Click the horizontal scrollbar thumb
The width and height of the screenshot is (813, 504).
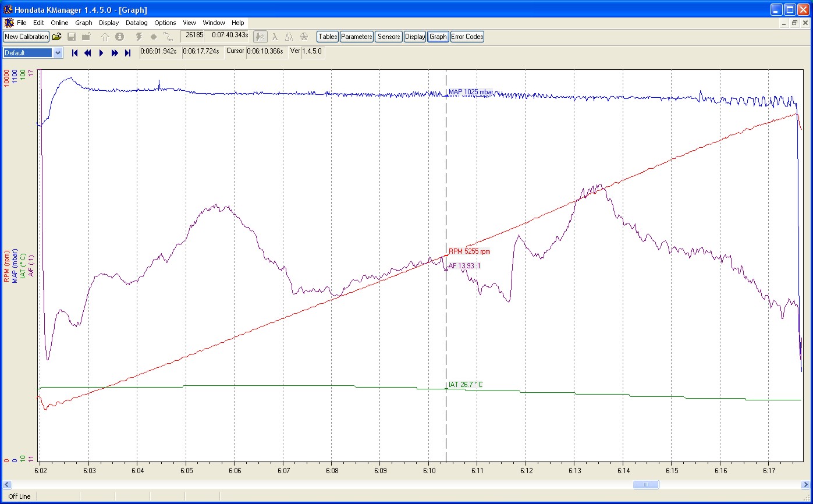(646, 485)
